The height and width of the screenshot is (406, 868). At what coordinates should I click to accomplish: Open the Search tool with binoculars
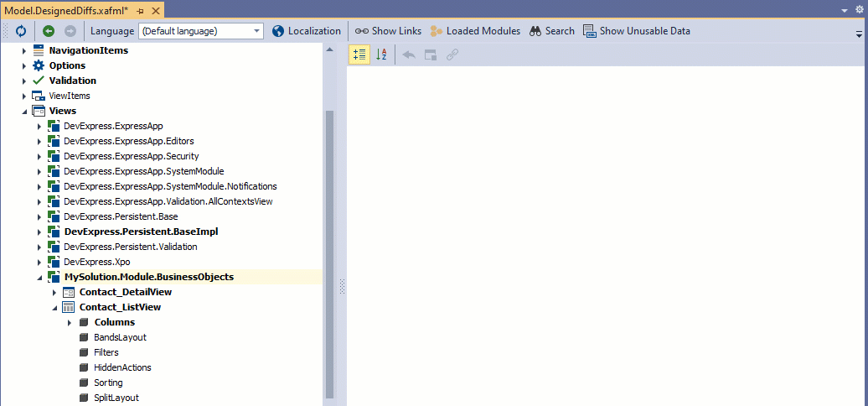[552, 31]
